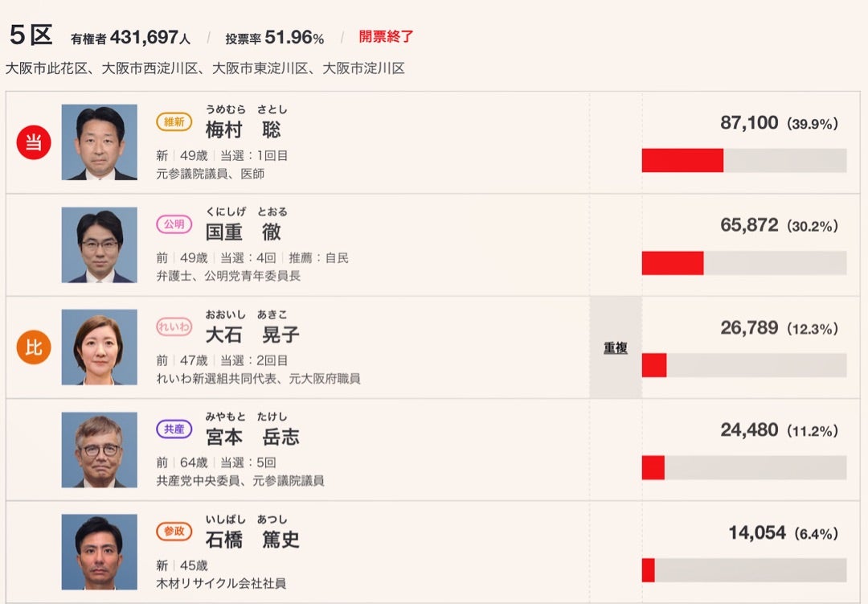The height and width of the screenshot is (604, 868).
Task: Click the 開票終了 status label
Action: 387,37
